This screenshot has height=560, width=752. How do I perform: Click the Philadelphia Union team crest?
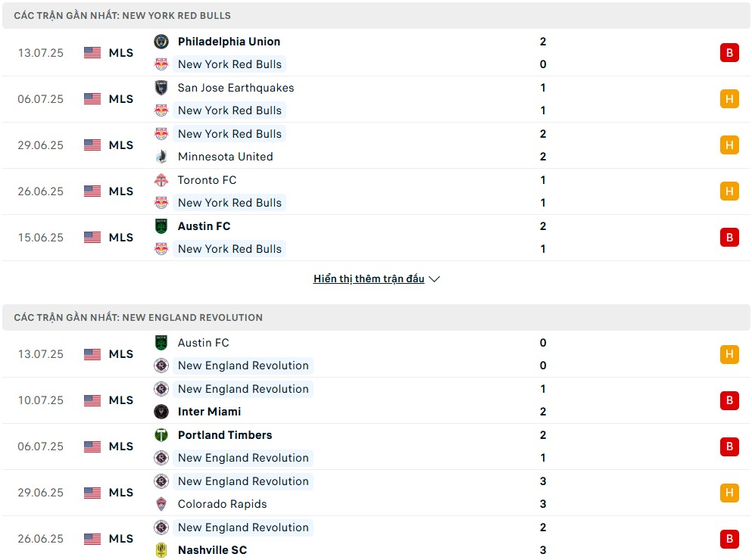point(161,42)
